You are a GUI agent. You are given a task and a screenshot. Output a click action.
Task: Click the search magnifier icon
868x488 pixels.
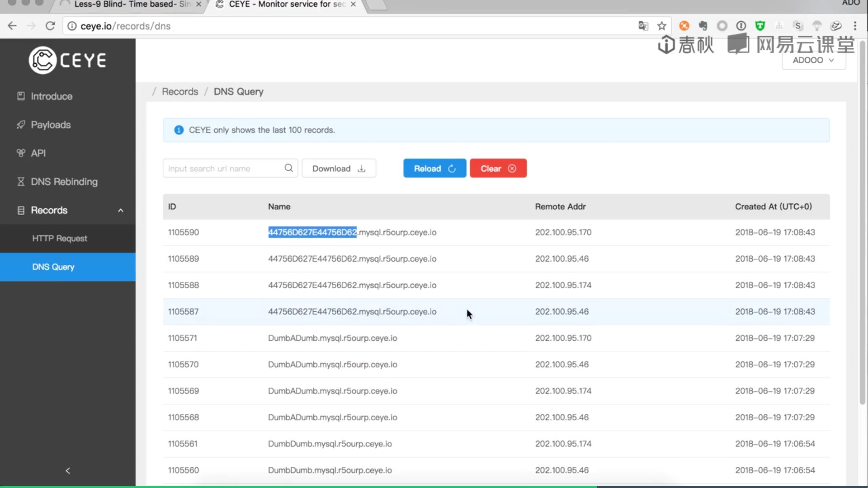[x=288, y=168]
